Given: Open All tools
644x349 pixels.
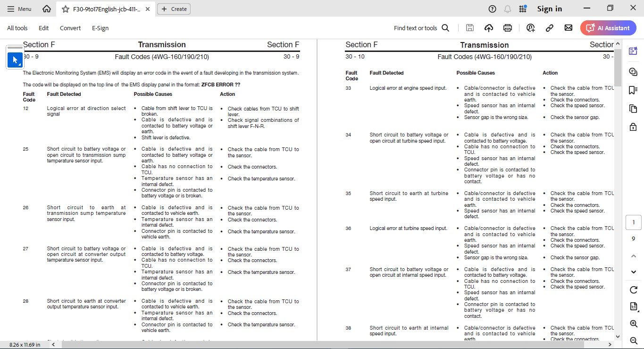Looking at the screenshot, I should tap(17, 28).
